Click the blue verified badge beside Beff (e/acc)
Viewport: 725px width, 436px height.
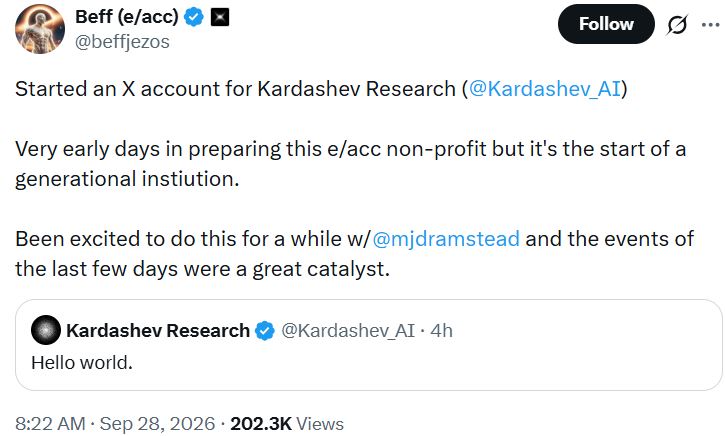pyautogui.click(x=194, y=18)
